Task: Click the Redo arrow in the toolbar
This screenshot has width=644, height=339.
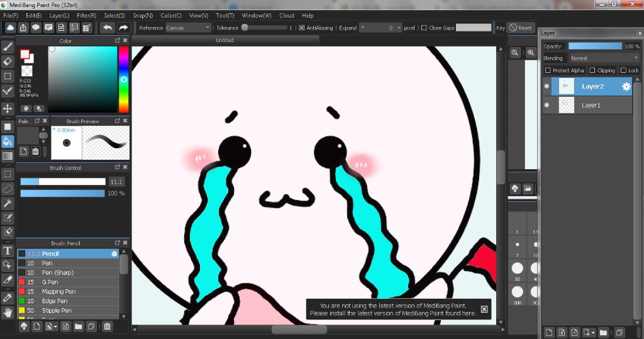Action: click(123, 28)
